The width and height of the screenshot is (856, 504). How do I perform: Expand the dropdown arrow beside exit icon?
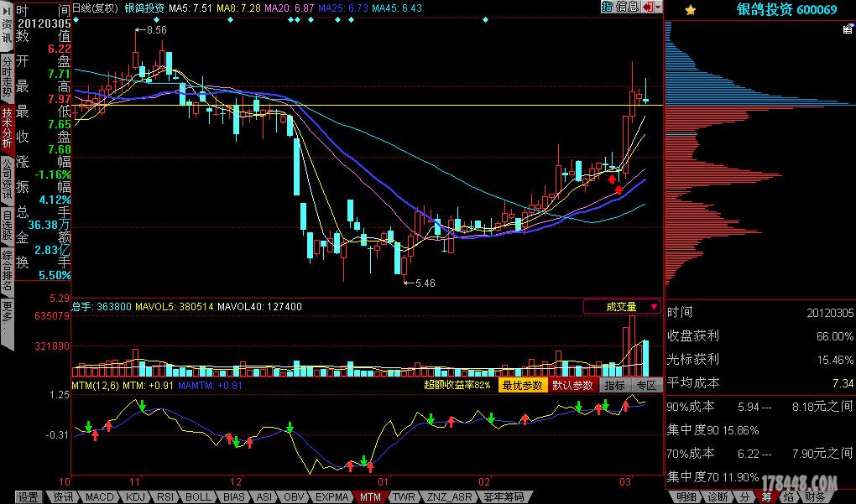[658, 7]
